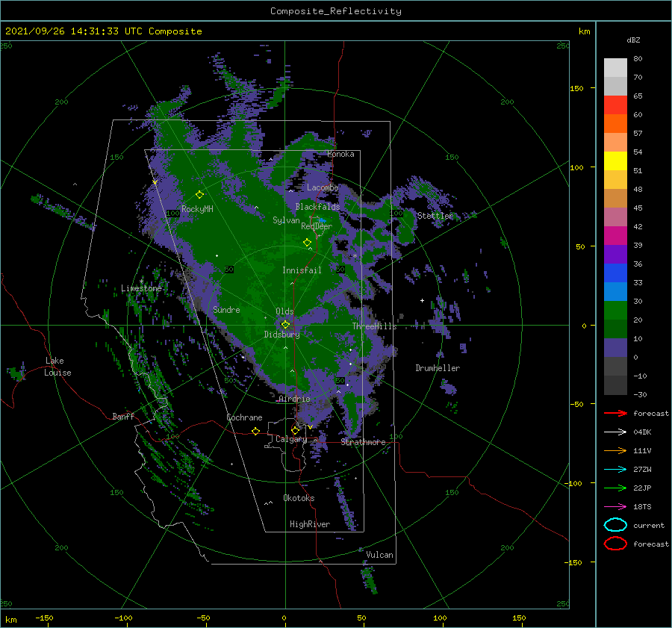Click the RockyMH label

[197, 209]
